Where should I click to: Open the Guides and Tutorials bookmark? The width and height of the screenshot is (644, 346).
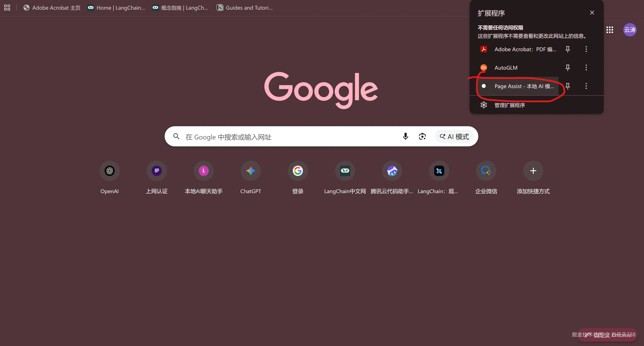pos(244,8)
